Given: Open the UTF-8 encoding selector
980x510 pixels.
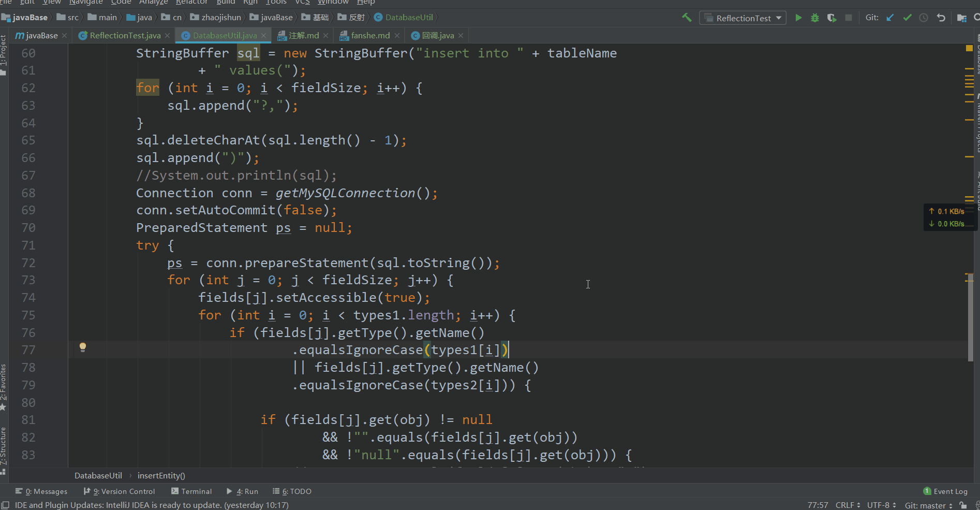Looking at the screenshot, I should tap(881, 505).
